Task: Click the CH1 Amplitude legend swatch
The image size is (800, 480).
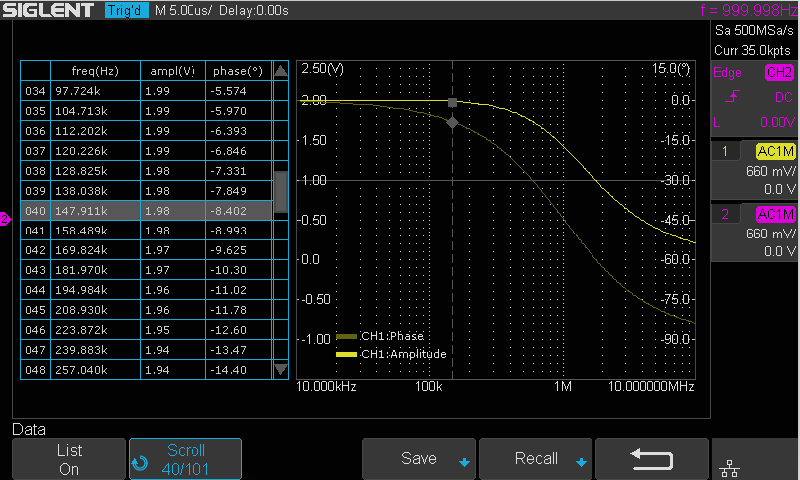Action: pyautogui.click(x=346, y=354)
